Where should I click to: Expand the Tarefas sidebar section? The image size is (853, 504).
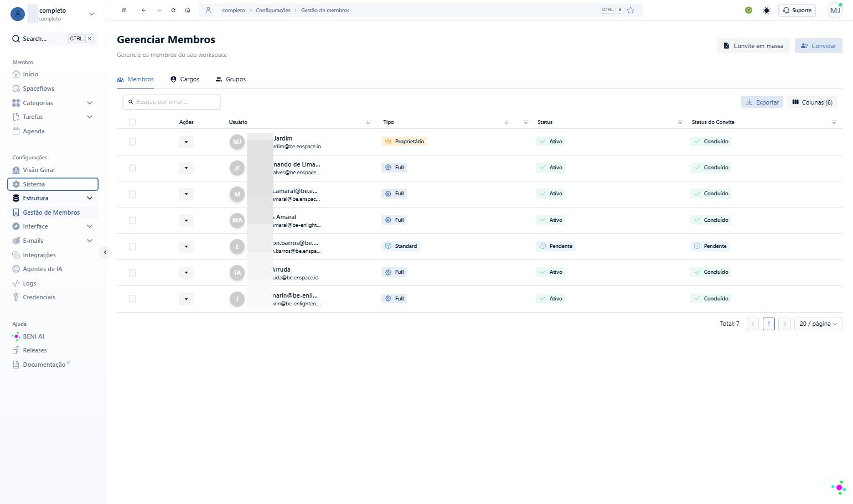[x=90, y=117]
